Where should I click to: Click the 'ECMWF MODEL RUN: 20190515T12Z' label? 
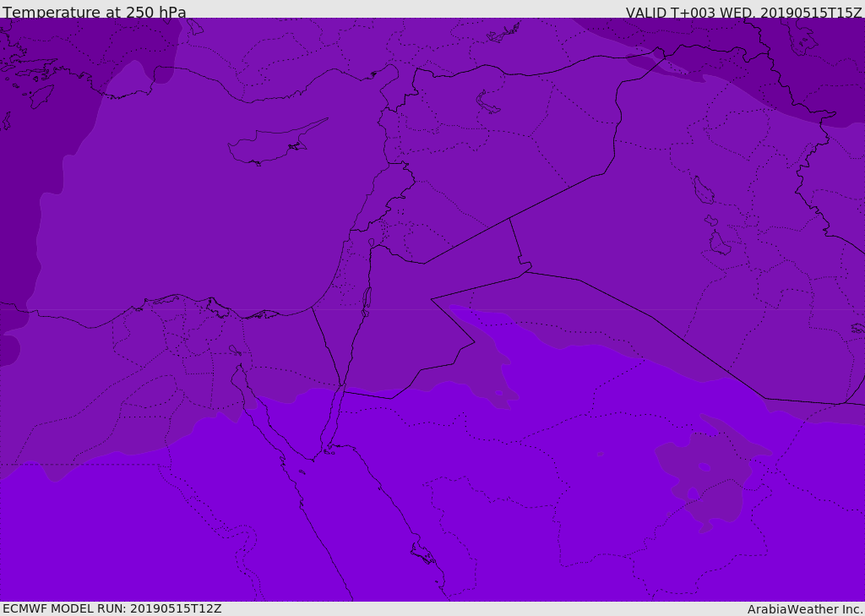pyautogui.click(x=112, y=608)
